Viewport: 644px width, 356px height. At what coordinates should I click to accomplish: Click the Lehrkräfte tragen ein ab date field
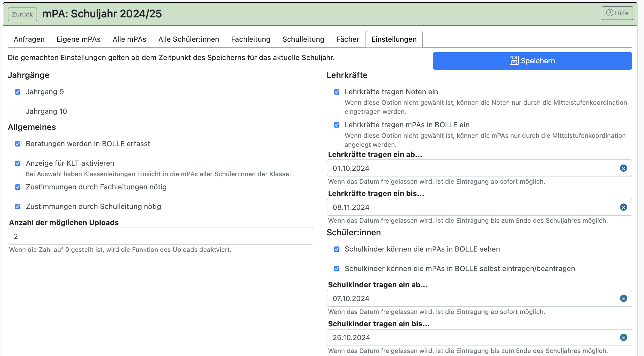(x=479, y=168)
